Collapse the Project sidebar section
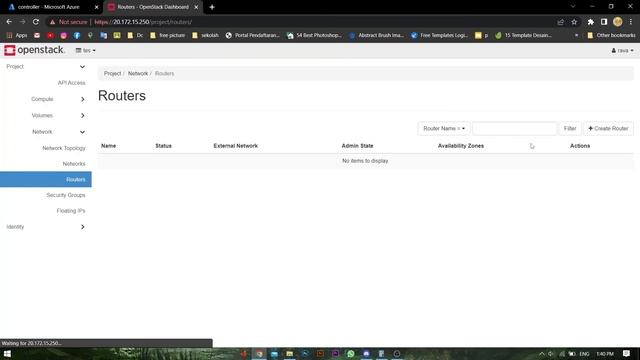The width and height of the screenshot is (640, 360). point(46,67)
